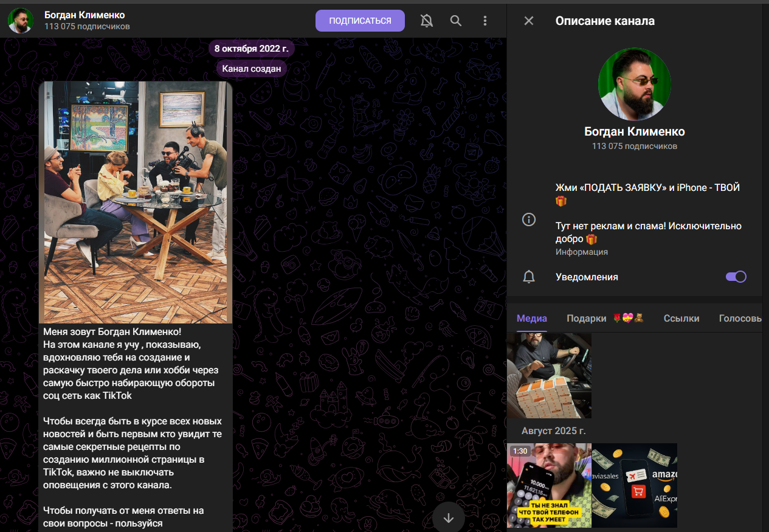The width and height of the screenshot is (769, 532).
Task: Click the muted bell icon in header
Action: pyautogui.click(x=427, y=21)
